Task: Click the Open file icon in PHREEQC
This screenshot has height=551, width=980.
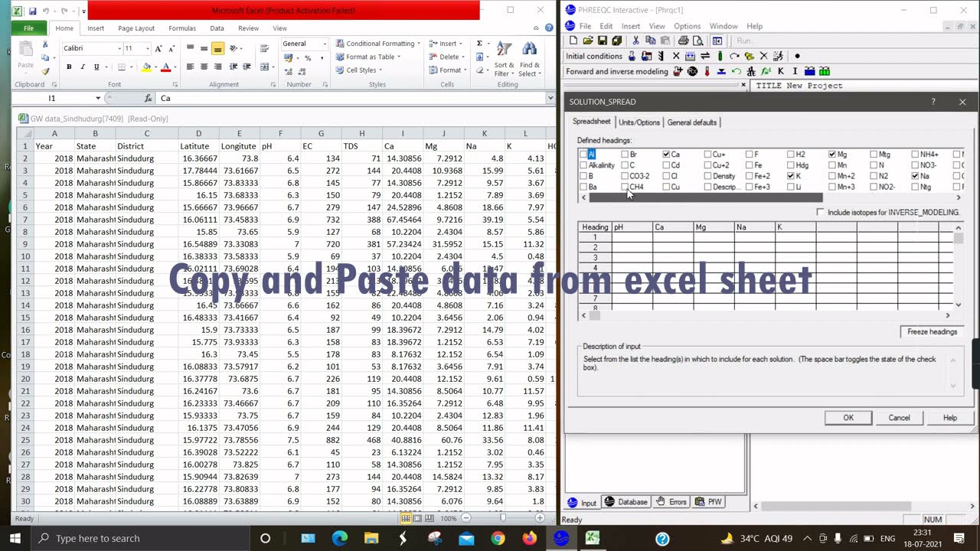Action: click(x=588, y=41)
